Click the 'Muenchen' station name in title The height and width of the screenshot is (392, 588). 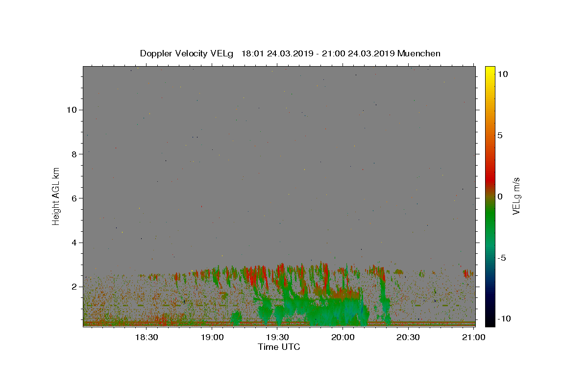pyautogui.click(x=419, y=53)
